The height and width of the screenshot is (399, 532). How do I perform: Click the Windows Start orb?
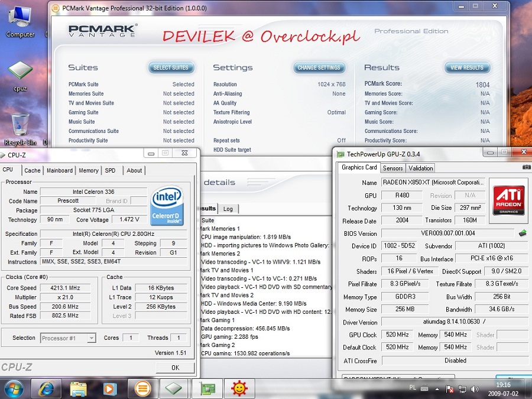tap(14, 389)
